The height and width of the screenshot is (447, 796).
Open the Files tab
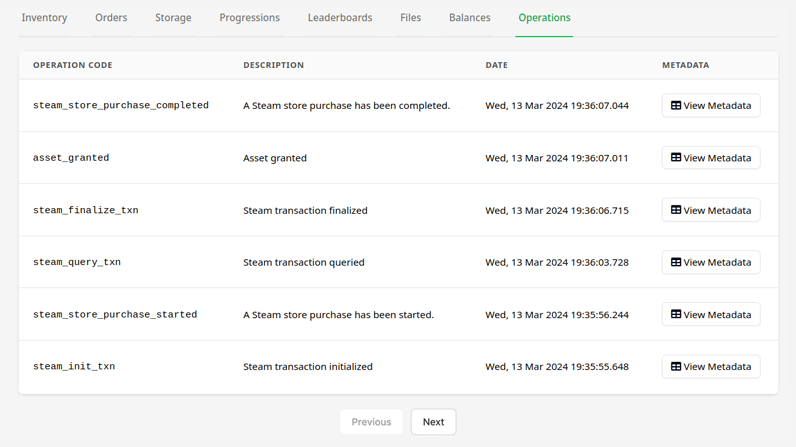[x=410, y=18]
